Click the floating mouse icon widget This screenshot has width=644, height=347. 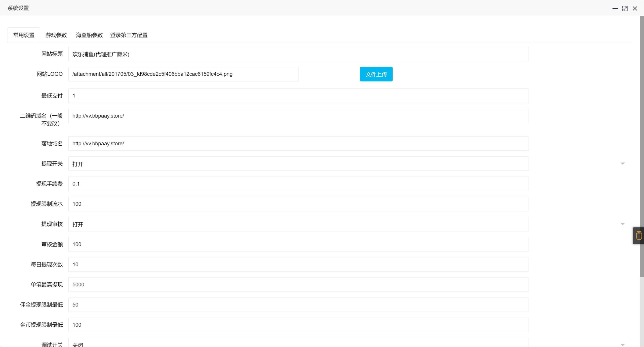click(x=639, y=236)
